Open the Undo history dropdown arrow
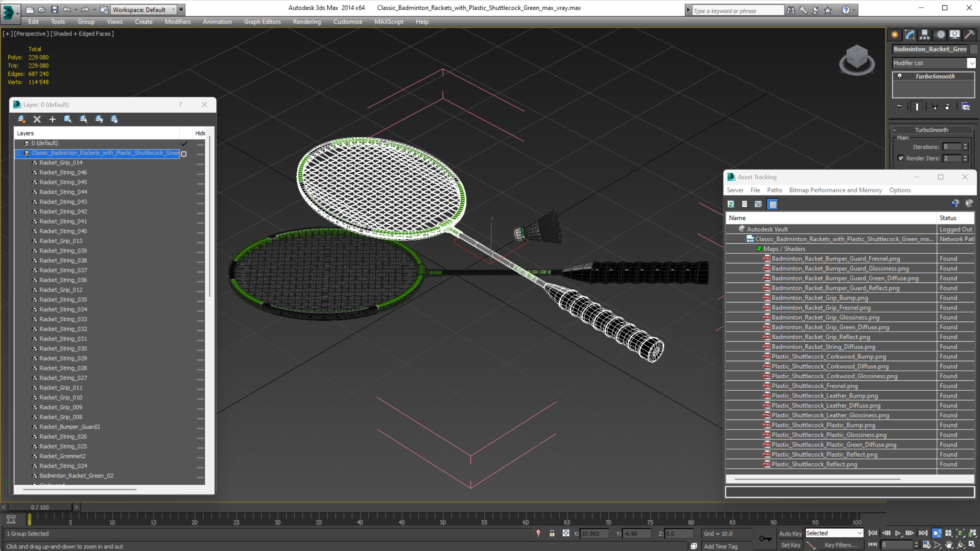 click(76, 10)
